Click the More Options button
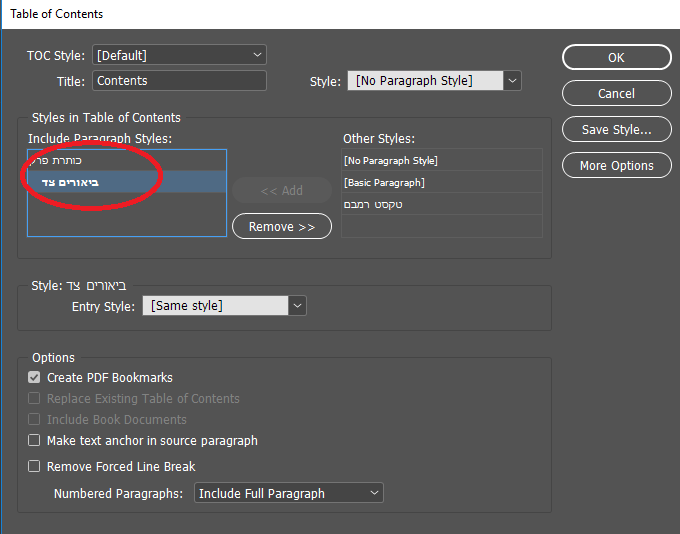This screenshot has height=534, width=680. click(x=616, y=165)
